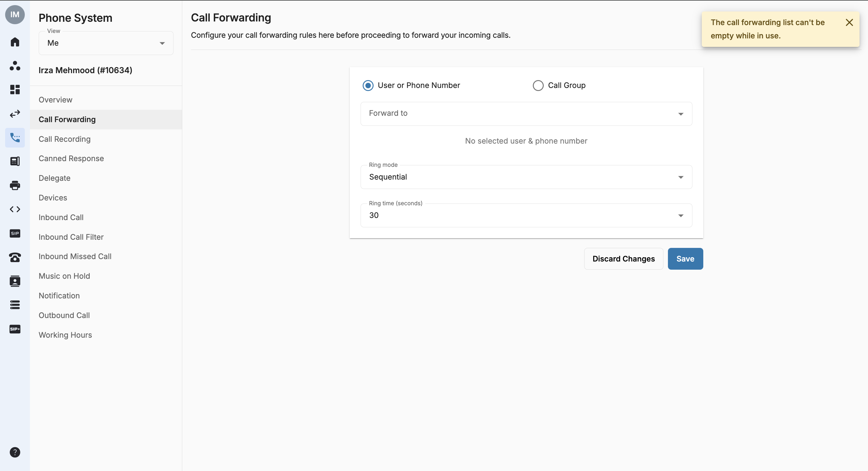Open Overview in Phone System menu

tap(106, 100)
